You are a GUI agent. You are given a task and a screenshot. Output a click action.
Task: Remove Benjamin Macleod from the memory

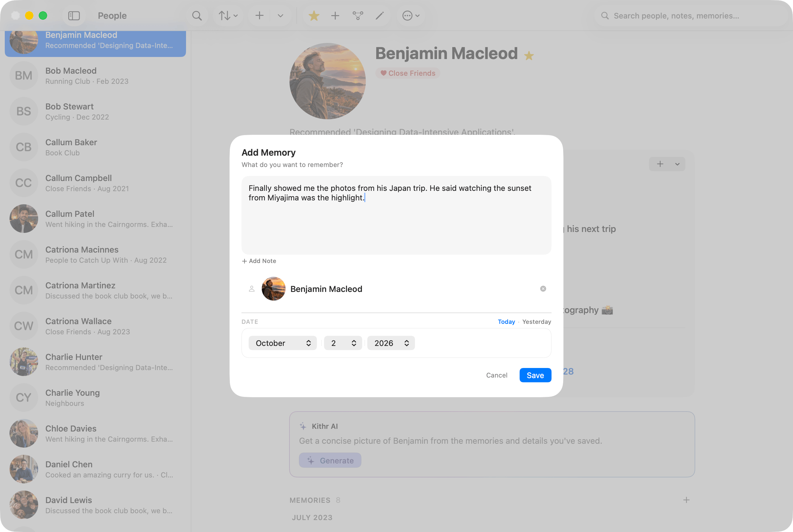click(543, 289)
